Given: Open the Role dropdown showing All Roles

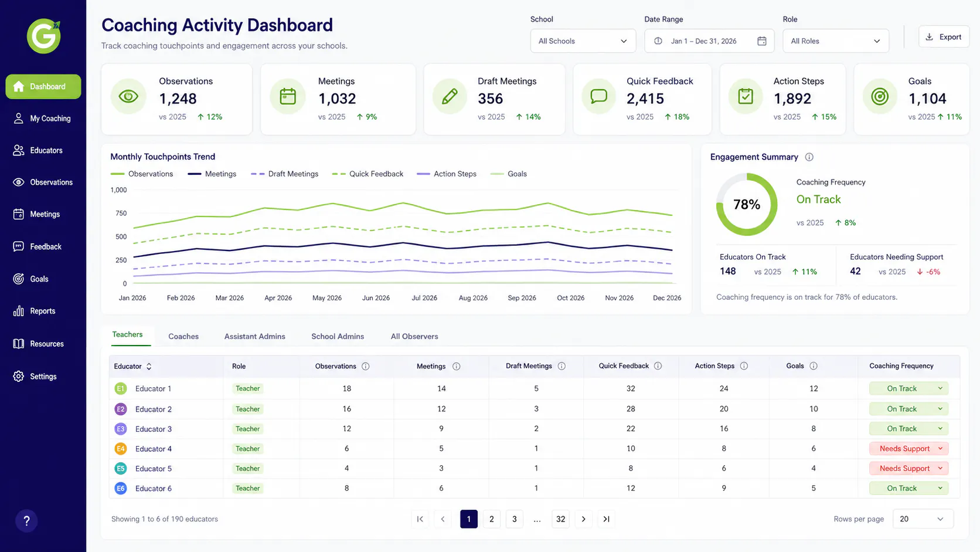Looking at the screenshot, I should (836, 41).
